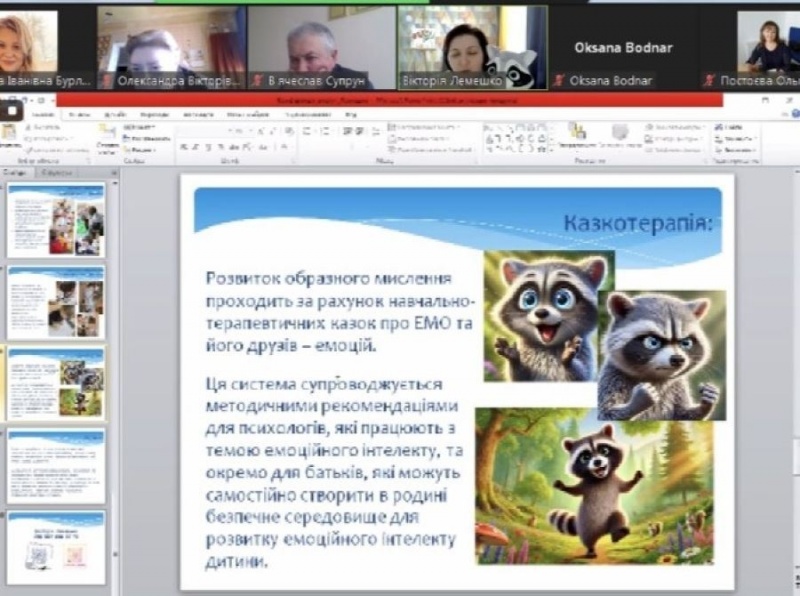This screenshot has width=800, height=596.
Task: Toggle italic text formatting
Action: [195, 146]
